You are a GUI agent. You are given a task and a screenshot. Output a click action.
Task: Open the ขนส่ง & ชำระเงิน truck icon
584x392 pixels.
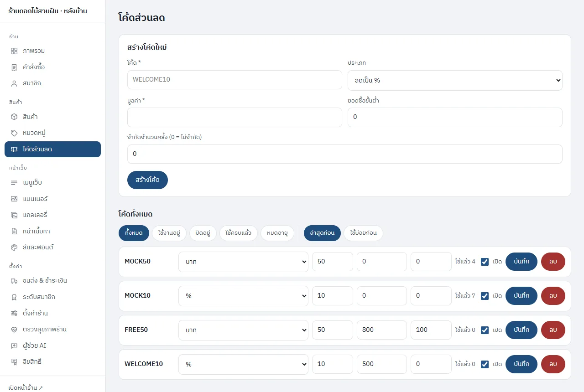14,280
